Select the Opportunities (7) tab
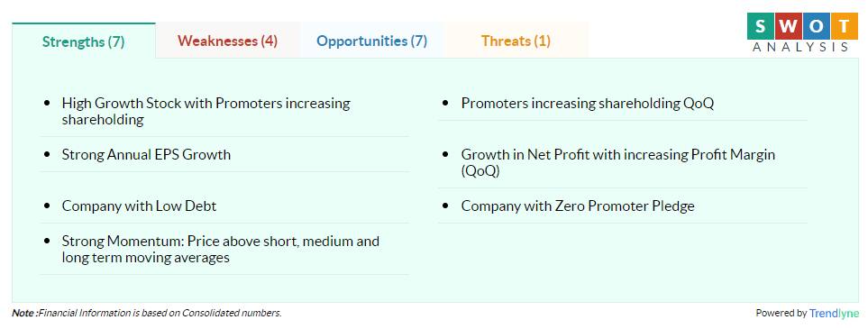868x329 pixels. [371, 41]
